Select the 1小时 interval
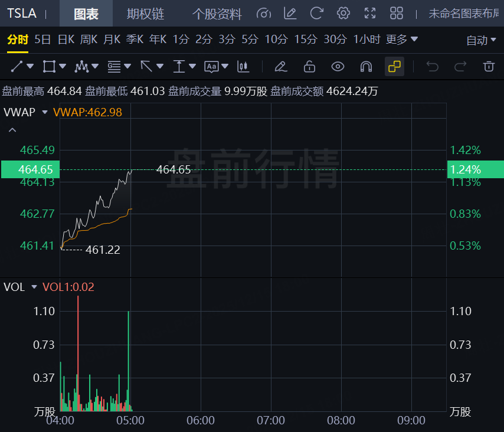Image resolution: width=504 pixels, height=432 pixels. point(366,40)
